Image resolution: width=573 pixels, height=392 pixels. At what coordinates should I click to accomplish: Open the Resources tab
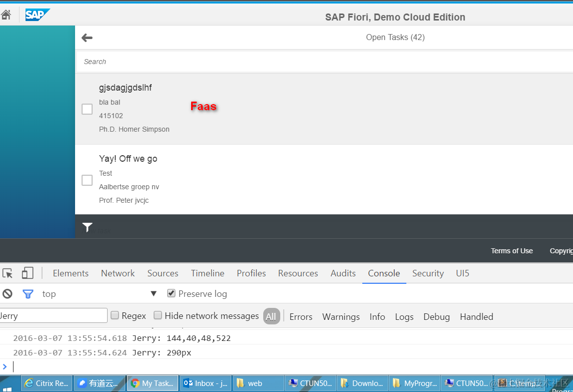(x=298, y=273)
